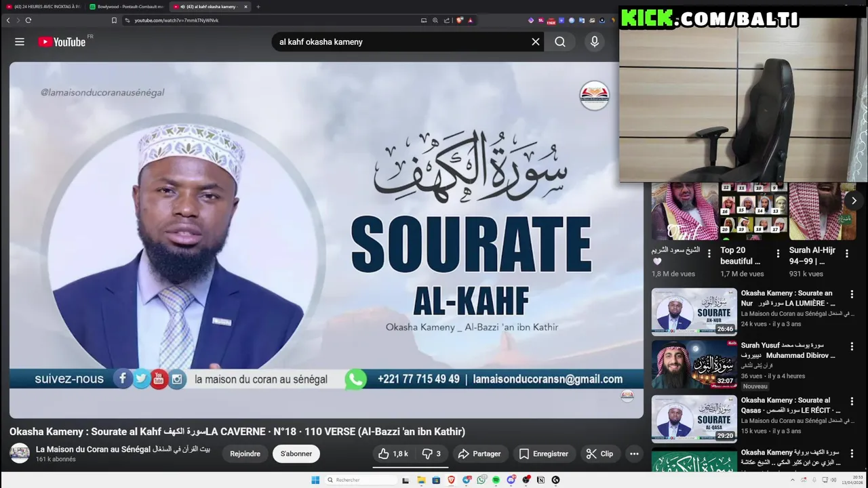Click the Twitter icon in video banner

pos(141,379)
